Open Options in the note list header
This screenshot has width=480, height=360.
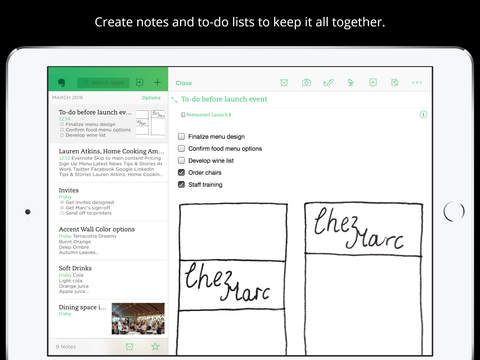click(x=151, y=98)
